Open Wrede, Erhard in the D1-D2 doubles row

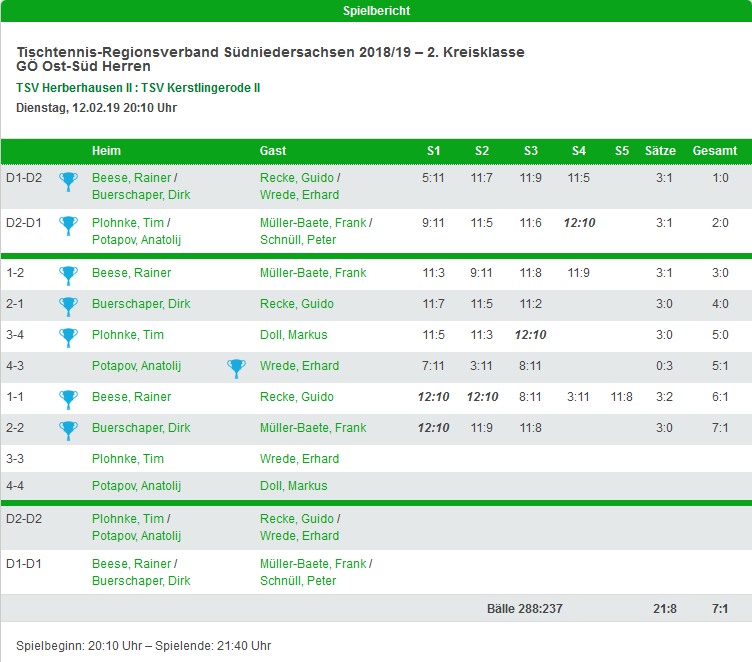pos(299,195)
